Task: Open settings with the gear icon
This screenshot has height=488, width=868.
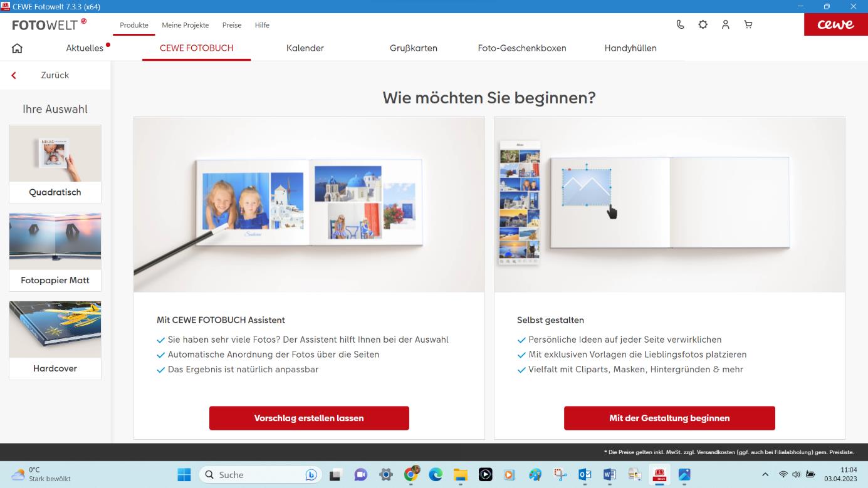Action: 703,24
